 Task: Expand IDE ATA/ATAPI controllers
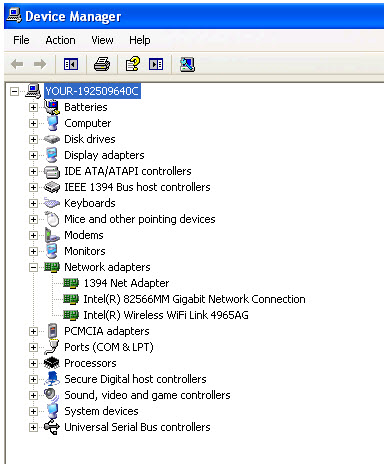(33, 171)
